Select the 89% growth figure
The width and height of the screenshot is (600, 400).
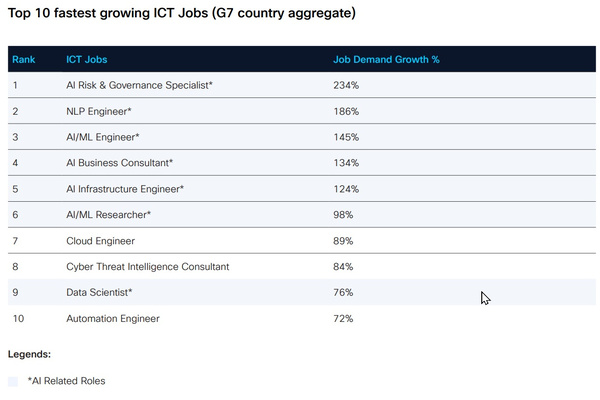(344, 241)
